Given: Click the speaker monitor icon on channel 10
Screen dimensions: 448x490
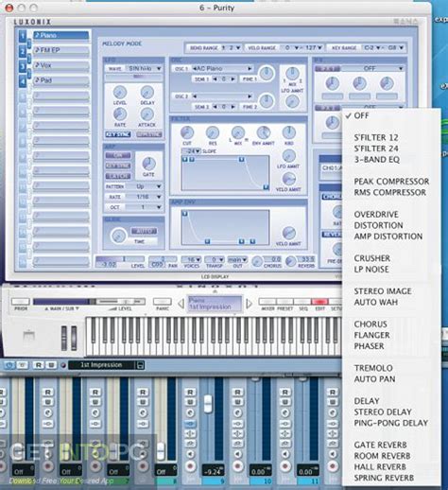Looking at the screenshot, I should 237,454.
